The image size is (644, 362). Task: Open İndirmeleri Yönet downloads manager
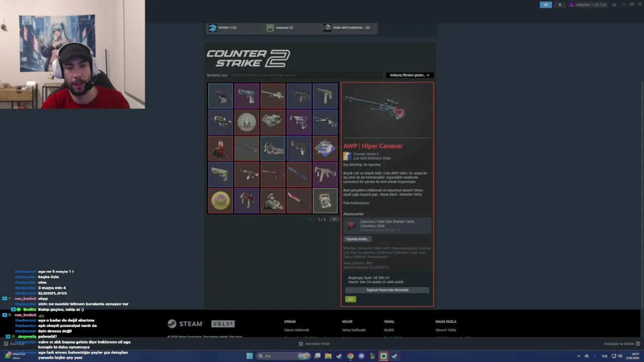coord(314,344)
